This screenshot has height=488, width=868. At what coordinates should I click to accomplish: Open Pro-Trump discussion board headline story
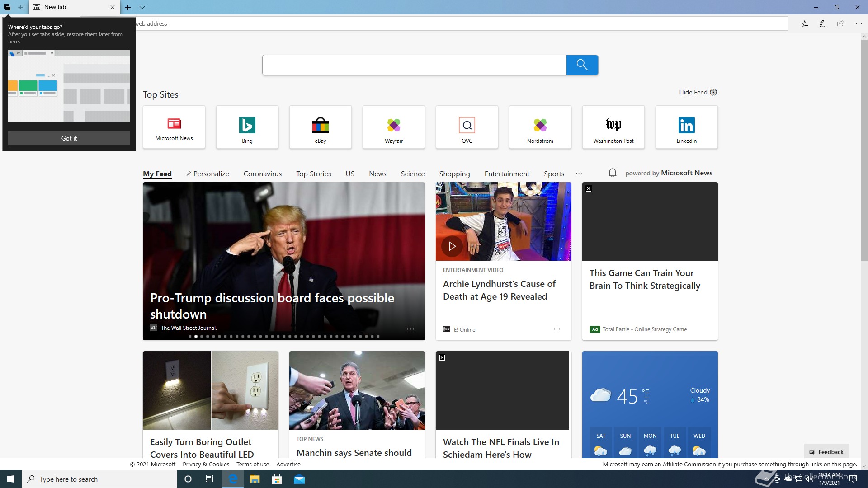tap(272, 306)
